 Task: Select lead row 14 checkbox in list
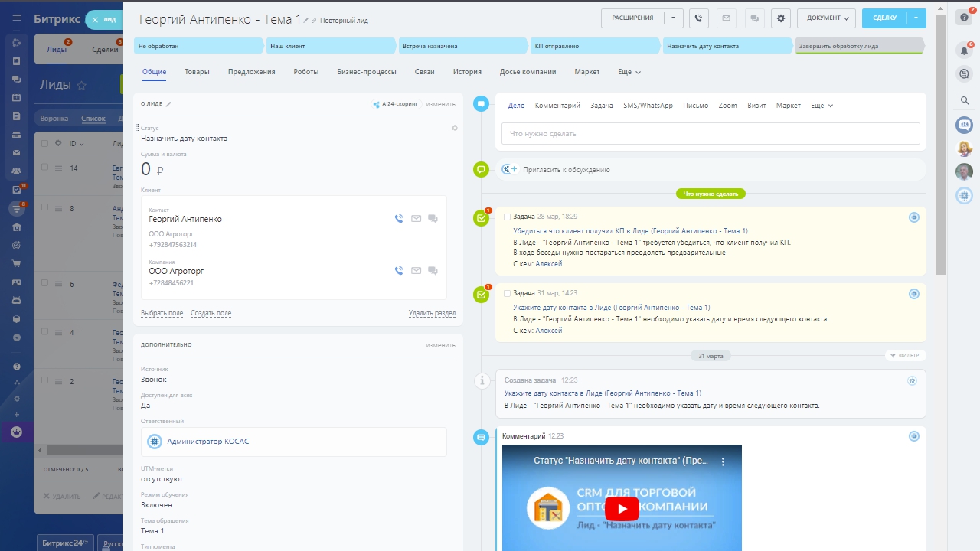[x=45, y=168]
